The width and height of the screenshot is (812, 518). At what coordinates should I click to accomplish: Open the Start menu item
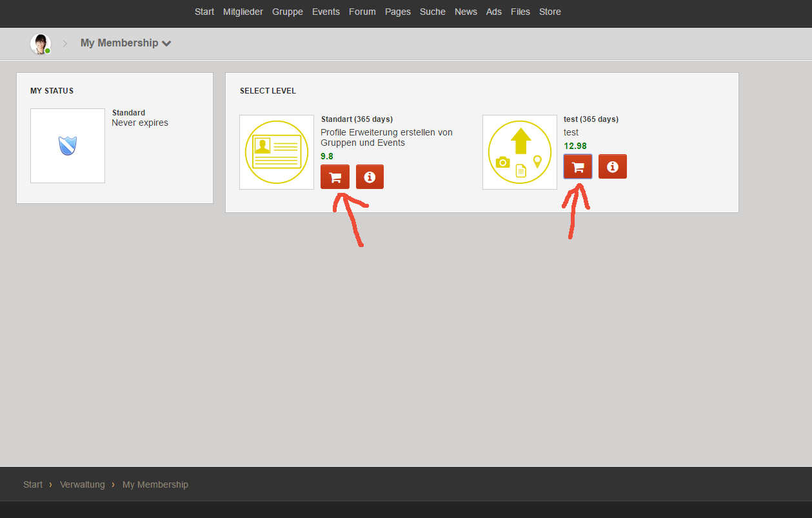(204, 12)
